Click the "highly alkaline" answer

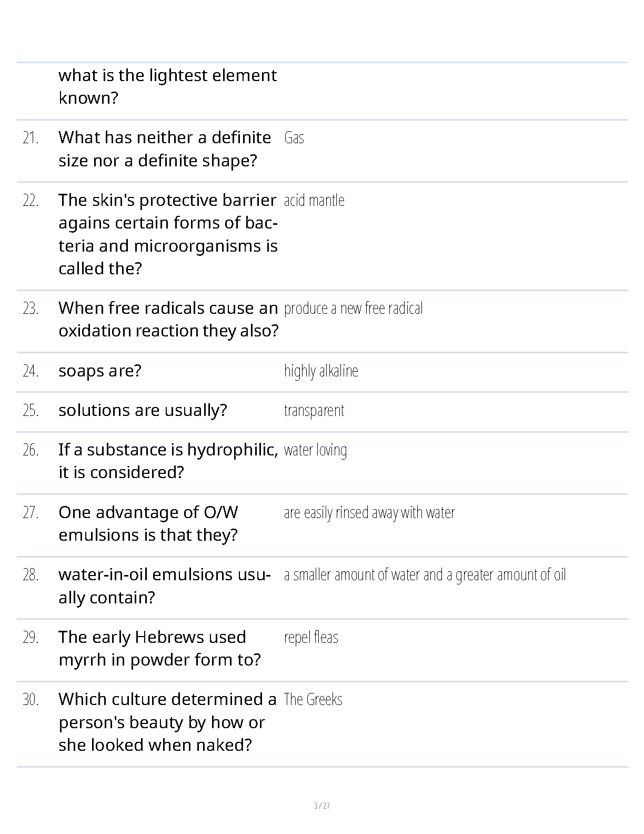(x=321, y=371)
